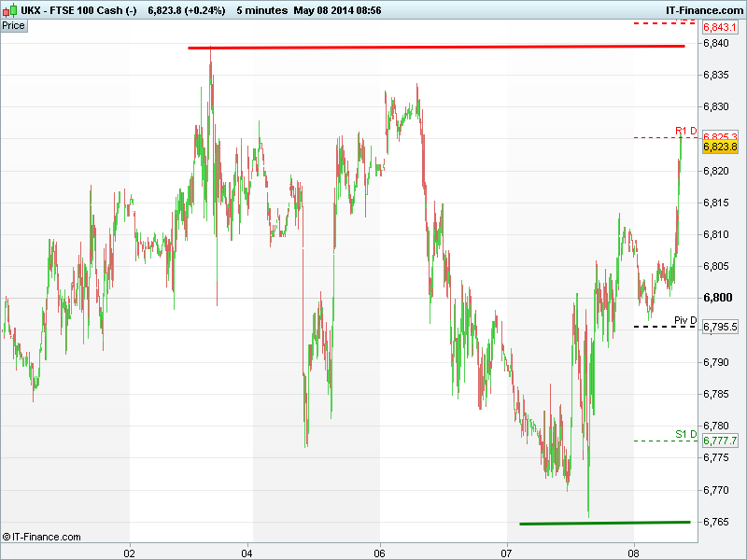Click the 02 date label on time axis
The width and height of the screenshot is (747, 560).
point(129,553)
